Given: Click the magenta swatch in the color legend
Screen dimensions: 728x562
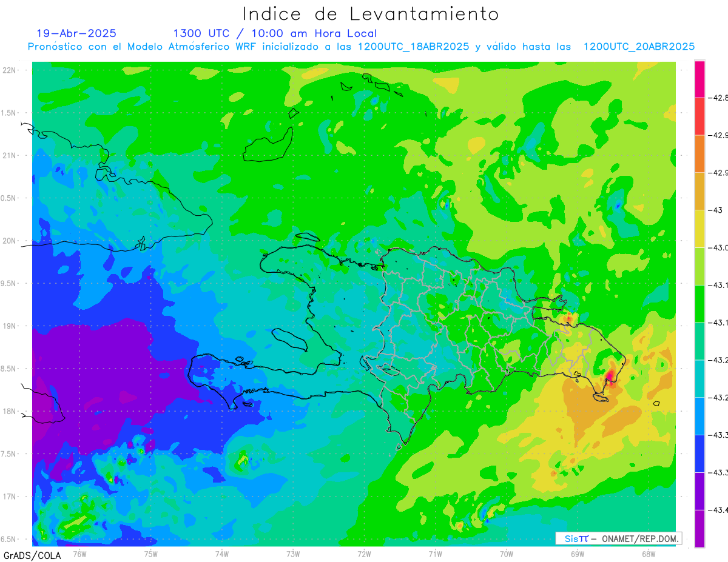Looking at the screenshot, I should tap(699, 79).
